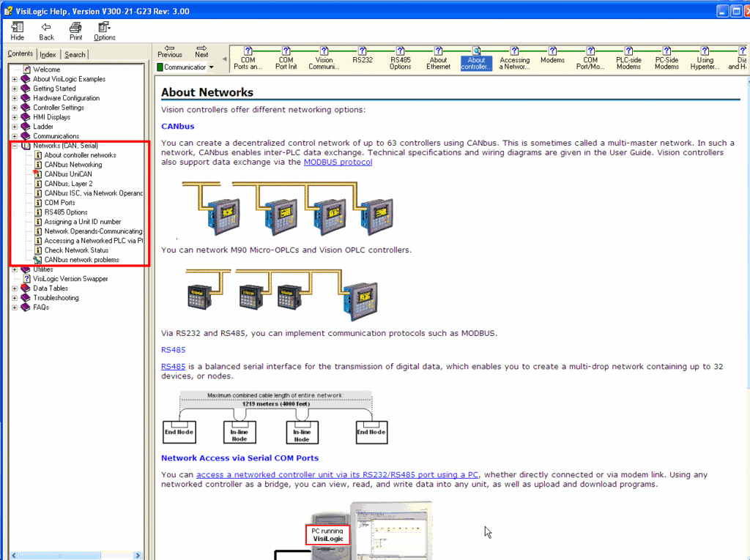Expand Data Tables tree node
Screen dimensions: 750x560
pos(15,288)
